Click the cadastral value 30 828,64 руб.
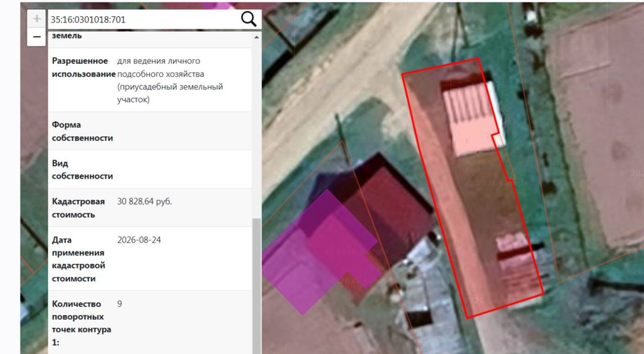 point(145,201)
